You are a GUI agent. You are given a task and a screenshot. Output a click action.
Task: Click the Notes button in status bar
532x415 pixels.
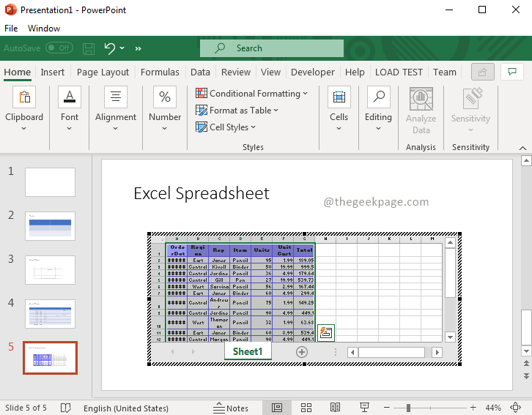tap(231, 408)
